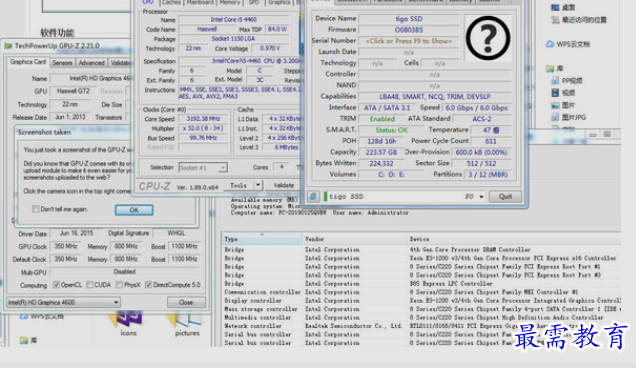Switch to Advanced tab in GPU-Z

(x=91, y=63)
